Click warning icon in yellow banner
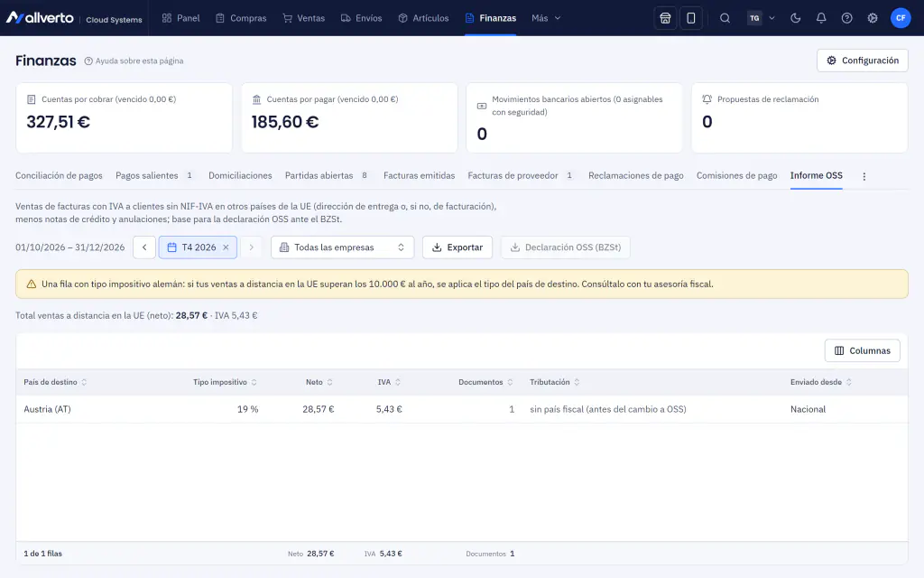This screenshot has height=578, width=924. tap(32, 284)
